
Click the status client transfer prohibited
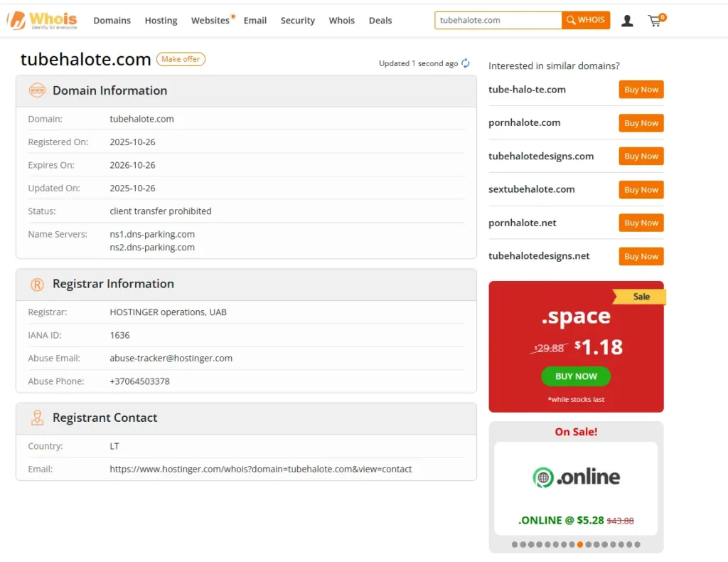(x=161, y=211)
